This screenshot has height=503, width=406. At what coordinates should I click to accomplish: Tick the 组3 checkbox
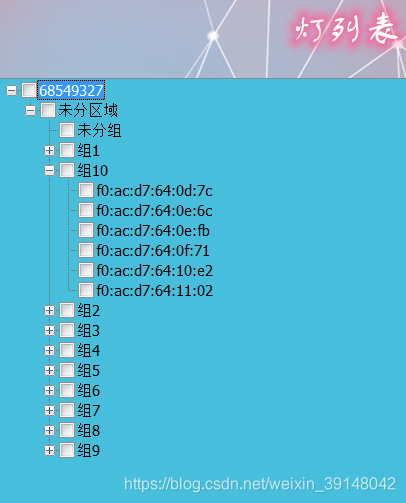tap(67, 330)
